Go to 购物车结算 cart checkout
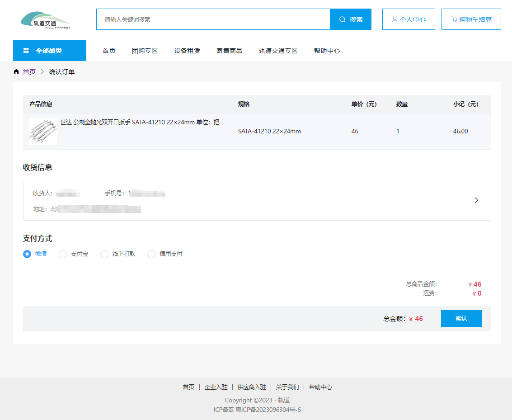512x420 pixels. pyautogui.click(x=471, y=19)
